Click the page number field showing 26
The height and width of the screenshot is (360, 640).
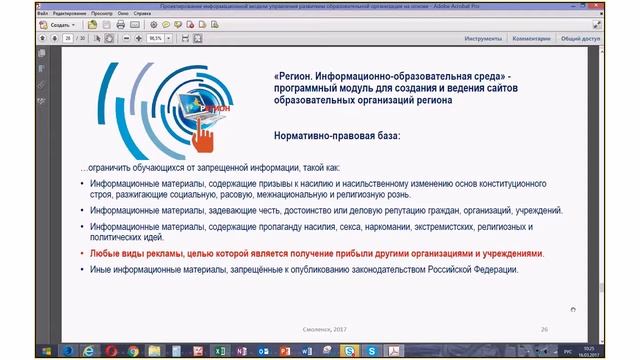[x=68, y=38]
